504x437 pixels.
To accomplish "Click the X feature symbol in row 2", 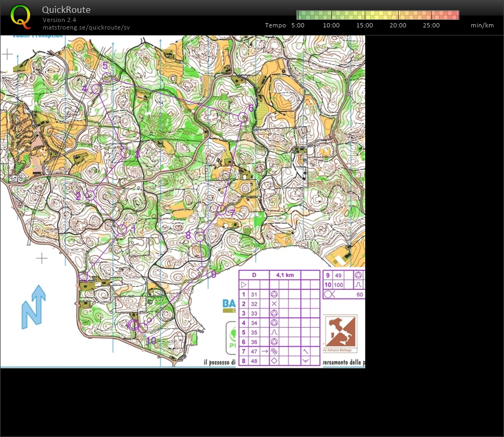I will [274, 304].
